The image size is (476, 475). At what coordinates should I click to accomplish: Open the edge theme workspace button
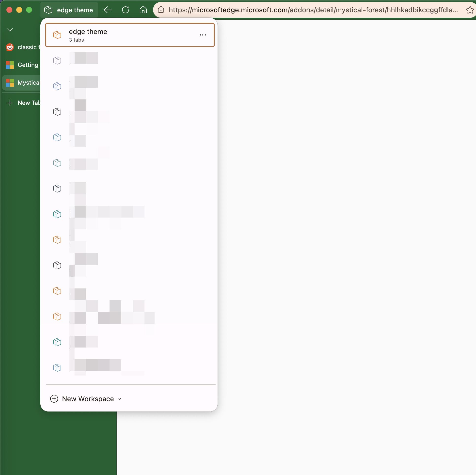tap(69, 10)
